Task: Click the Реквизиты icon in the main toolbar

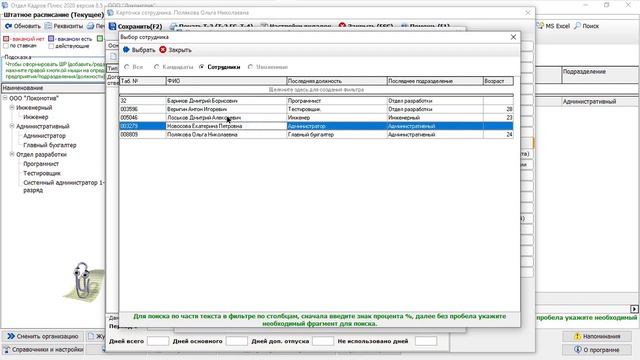Action: (48, 26)
